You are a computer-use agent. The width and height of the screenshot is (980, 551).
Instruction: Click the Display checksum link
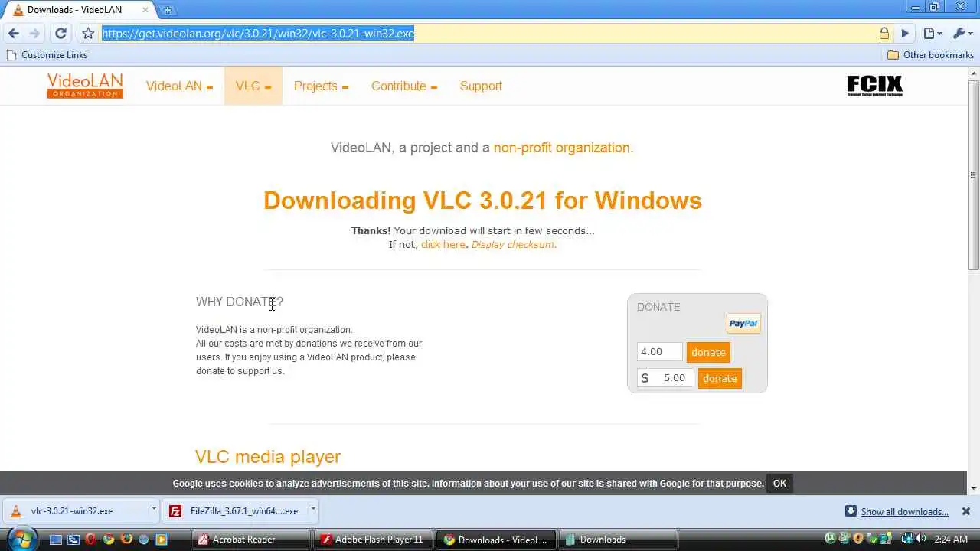tap(512, 245)
